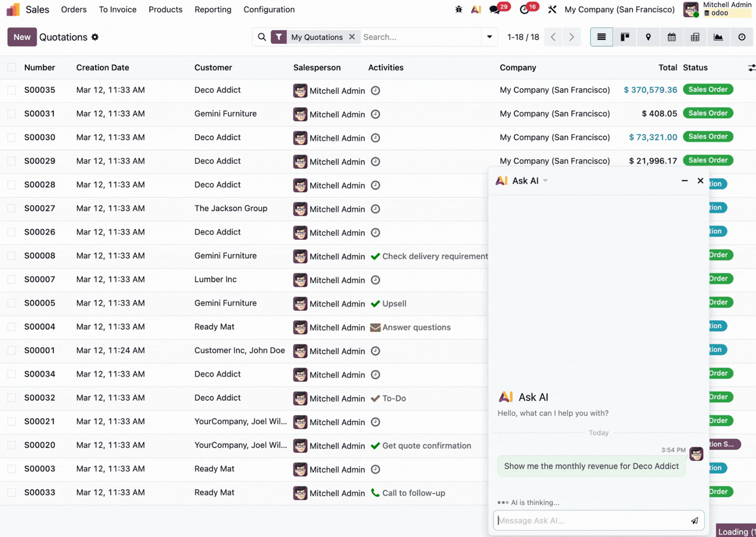Send the Ask AI message

(x=694, y=521)
